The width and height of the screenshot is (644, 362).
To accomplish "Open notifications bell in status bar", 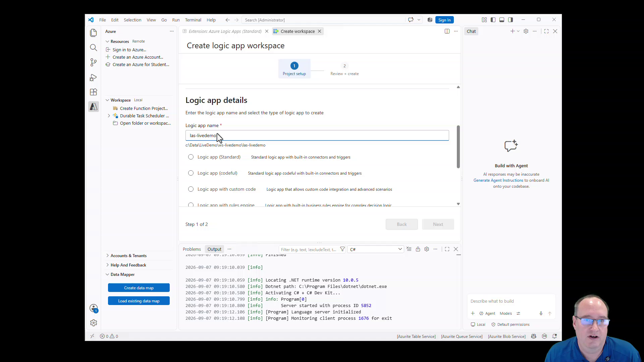I will tap(555, 336).
